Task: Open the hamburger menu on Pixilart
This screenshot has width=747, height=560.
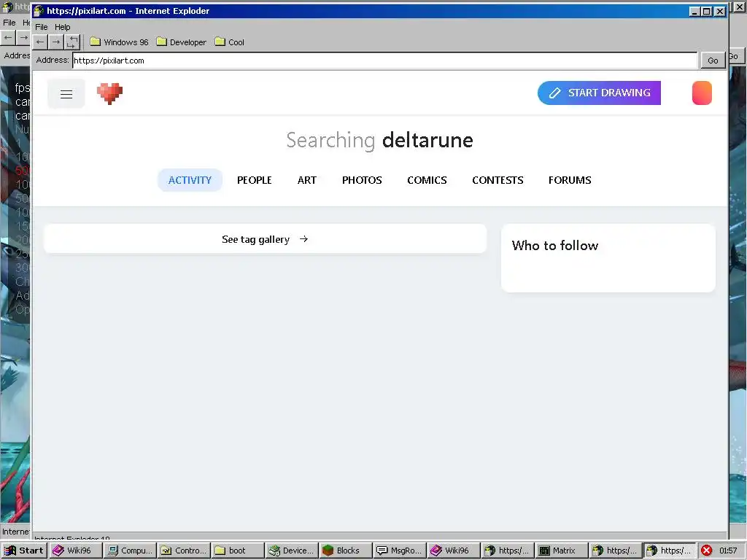Action: pyautogui.click(x=66, y=94)
